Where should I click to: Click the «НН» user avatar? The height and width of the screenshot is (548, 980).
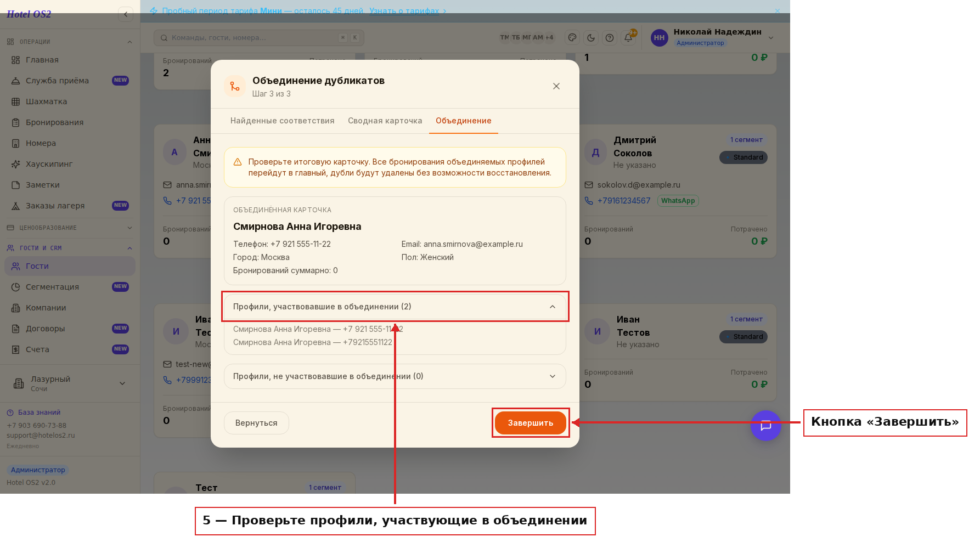pyautogui.click(x=660, y=38)
